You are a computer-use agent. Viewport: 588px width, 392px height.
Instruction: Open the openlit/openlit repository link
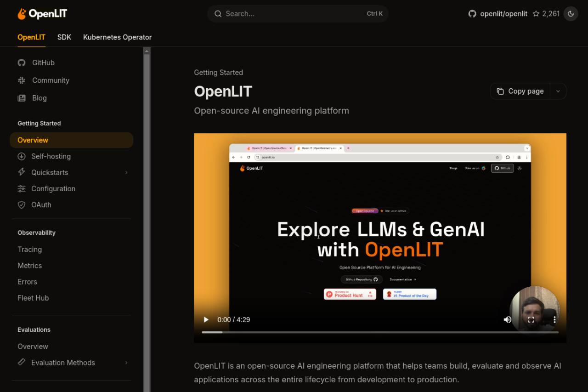click(x=503, y=14)
